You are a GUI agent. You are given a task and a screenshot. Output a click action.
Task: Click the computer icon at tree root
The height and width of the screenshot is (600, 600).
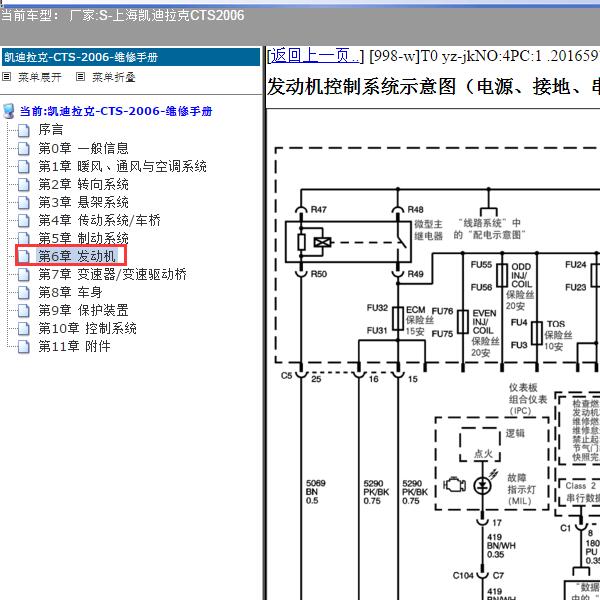tap(8, 111)
